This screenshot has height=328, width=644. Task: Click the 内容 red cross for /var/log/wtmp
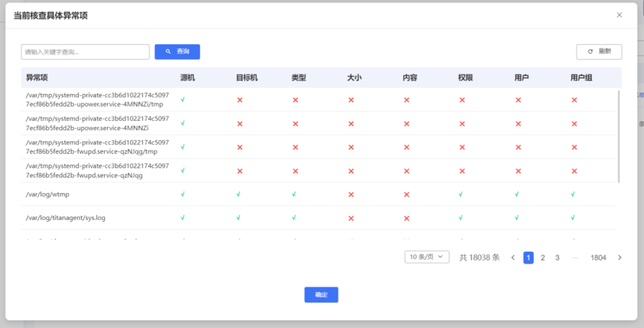click(x=407, y=195)
